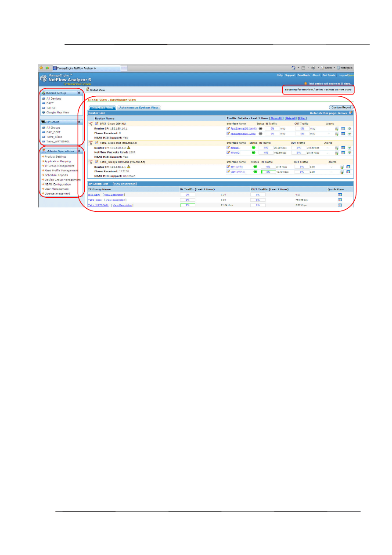Collapse the Device Group panel
Image resolution: width=392 pixels, height=555 pixels.
tap(79, 93)
